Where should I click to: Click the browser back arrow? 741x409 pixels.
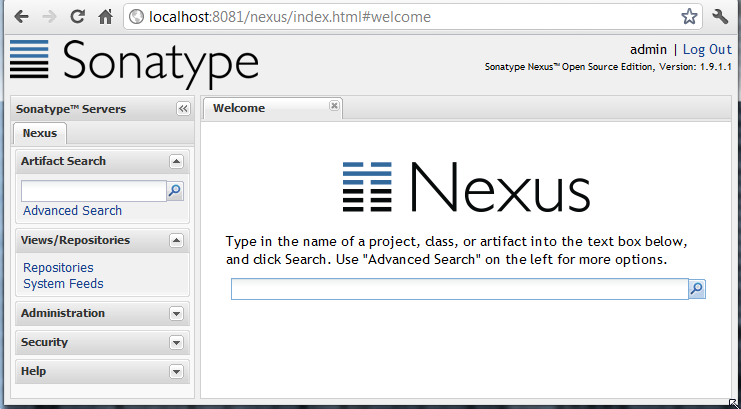(x=21, y=17)
